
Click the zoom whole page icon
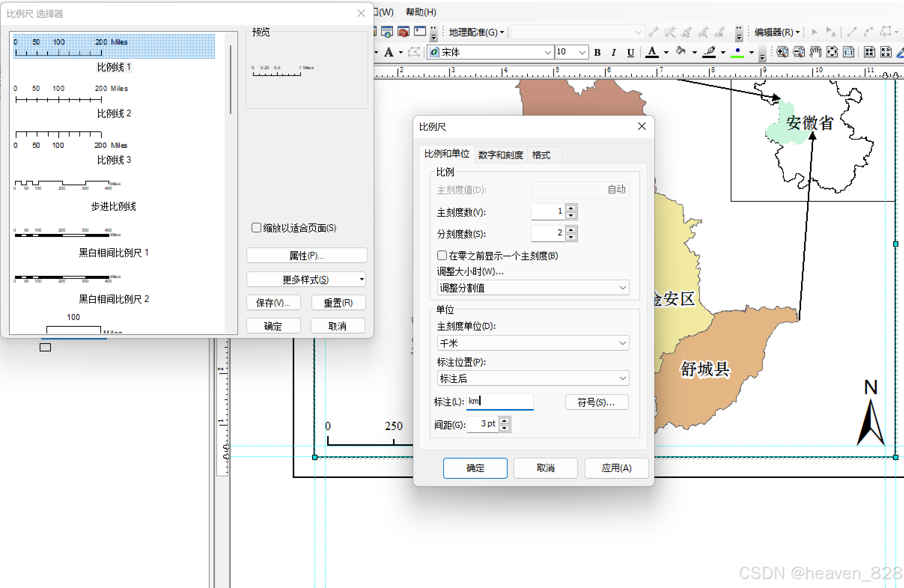coord(832,52)
